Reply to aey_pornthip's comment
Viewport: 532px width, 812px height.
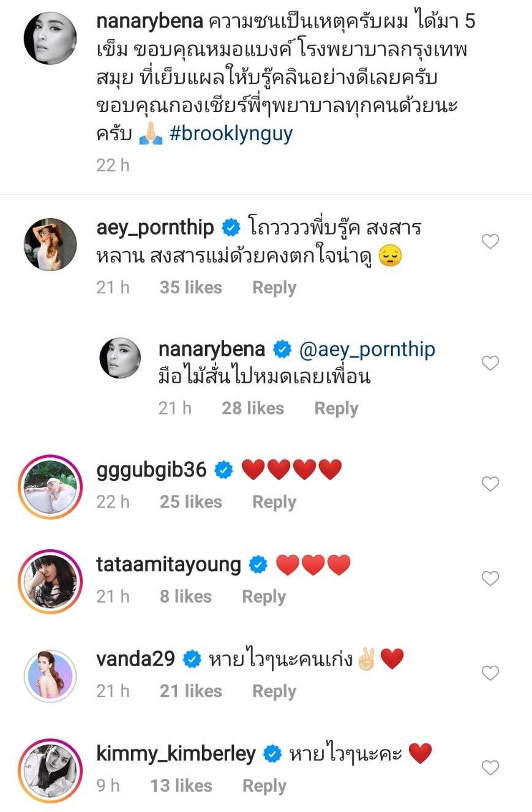(274, 288)
